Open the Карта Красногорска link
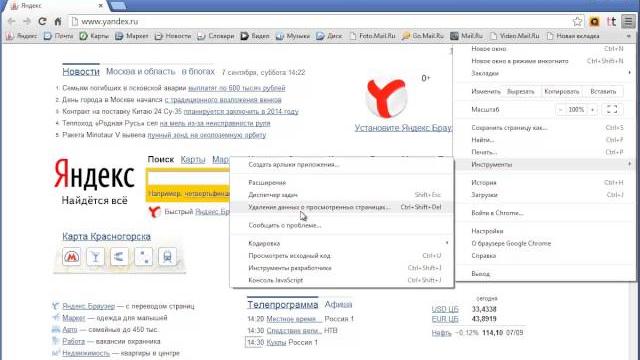 click(107, 236)
